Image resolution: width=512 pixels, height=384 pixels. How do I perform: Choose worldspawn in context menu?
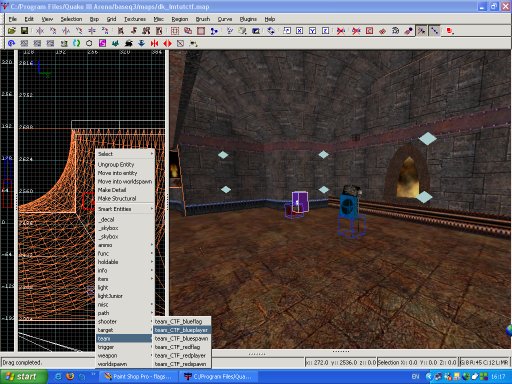click(x=125, y=364)
